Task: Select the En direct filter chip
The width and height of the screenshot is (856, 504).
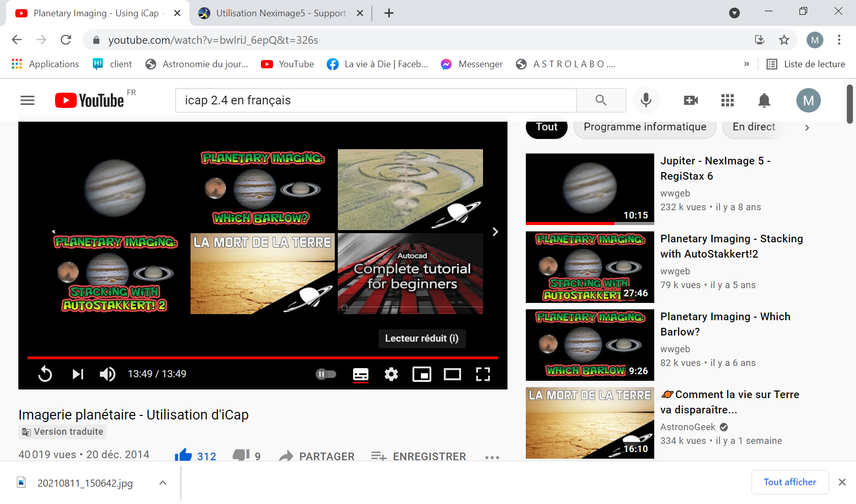Action: [754, 127]
